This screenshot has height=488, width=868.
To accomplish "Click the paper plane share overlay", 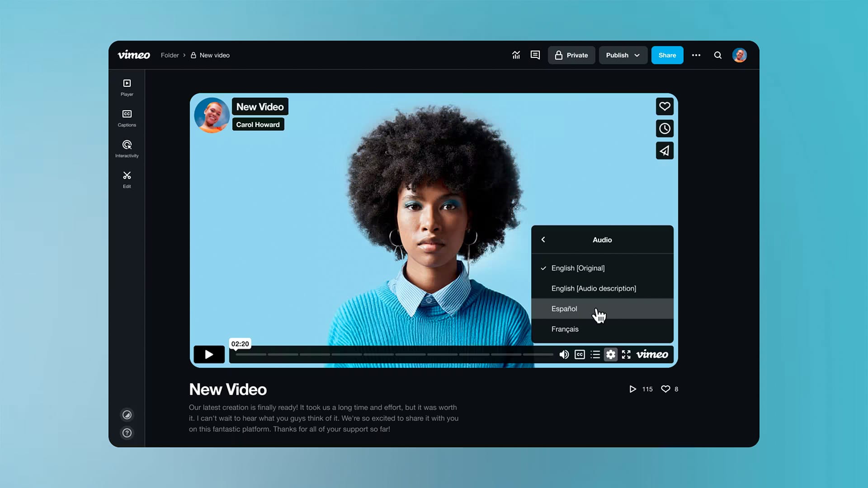I will 664,151.
